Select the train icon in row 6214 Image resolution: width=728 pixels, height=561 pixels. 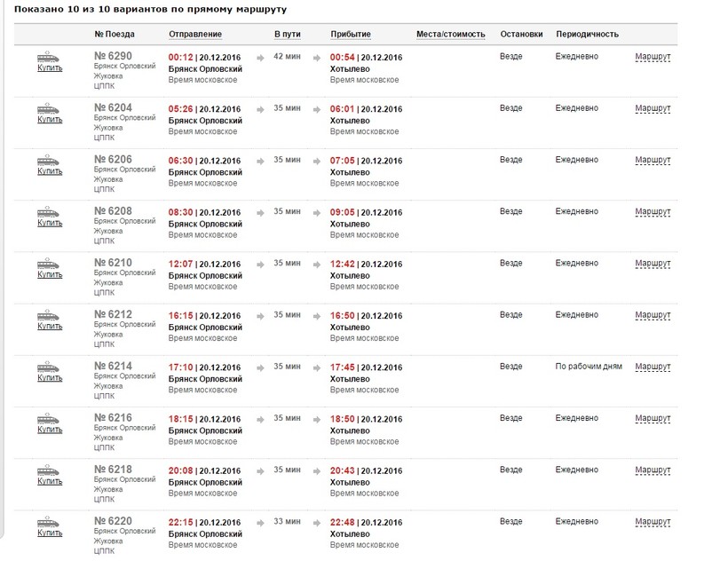tap(49, 367)
